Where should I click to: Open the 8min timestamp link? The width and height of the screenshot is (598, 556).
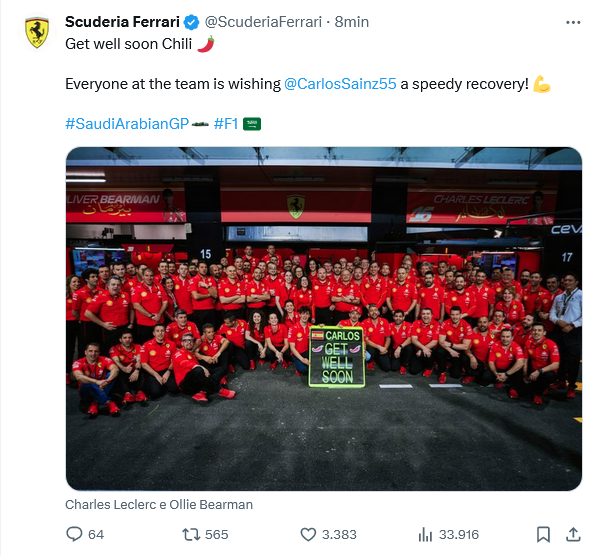pos(352,22)
